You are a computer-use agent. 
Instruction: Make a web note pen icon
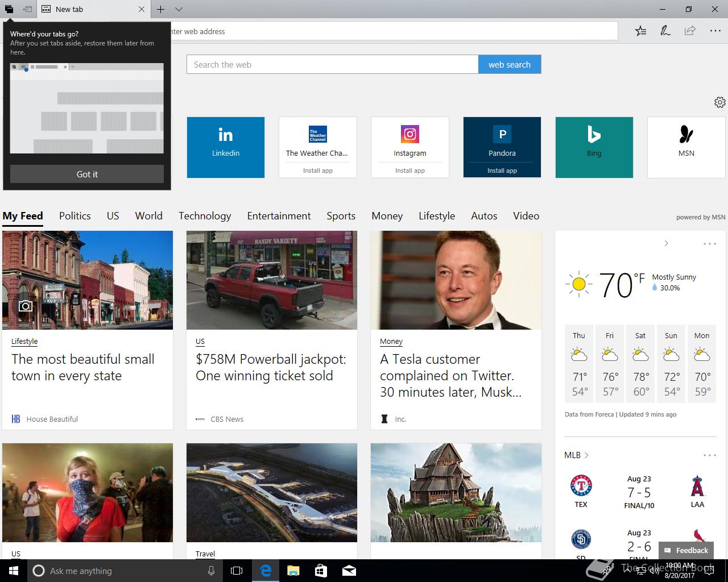pyautogui.click(x=665, y=31)
